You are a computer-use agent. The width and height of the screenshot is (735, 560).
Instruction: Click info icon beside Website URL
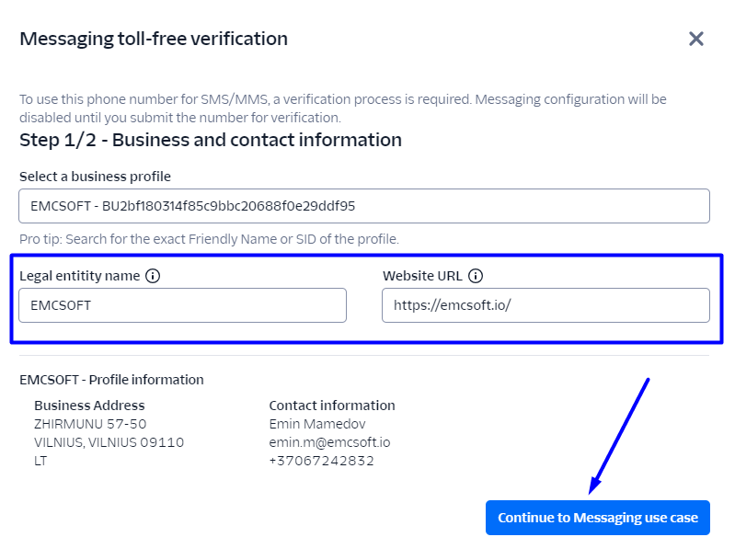pyautogui.click(x=476, y=276)
